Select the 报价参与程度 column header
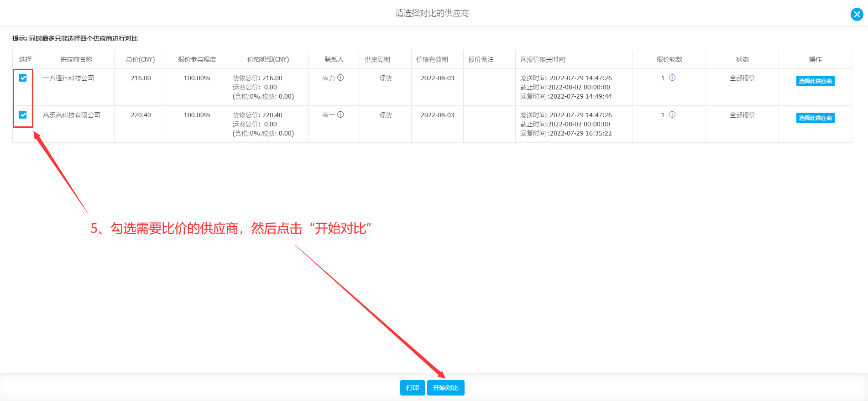 (197, 59)
